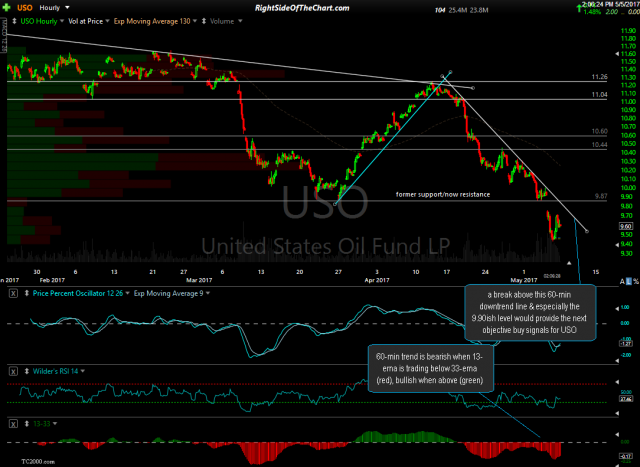Viewport: 640px width, 467px height.
Task: Click the 'Mar 2017' date label
Action: 199,280
